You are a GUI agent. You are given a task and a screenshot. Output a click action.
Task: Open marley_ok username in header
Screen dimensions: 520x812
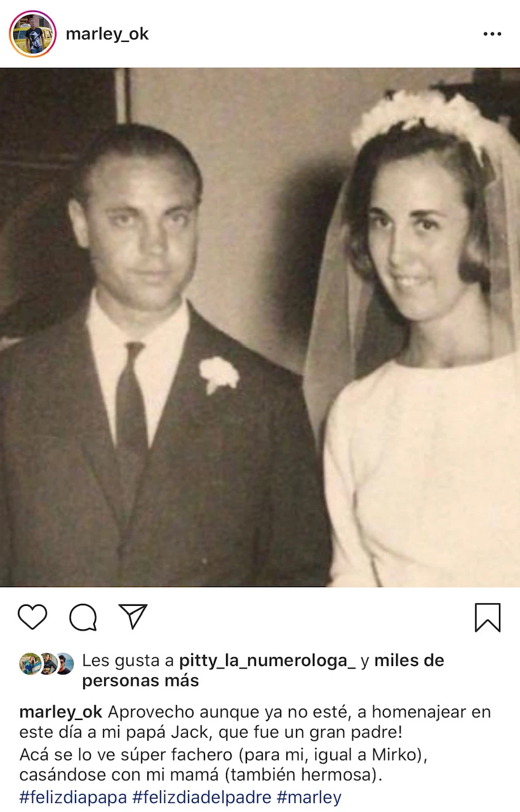[x=107, y=34]
